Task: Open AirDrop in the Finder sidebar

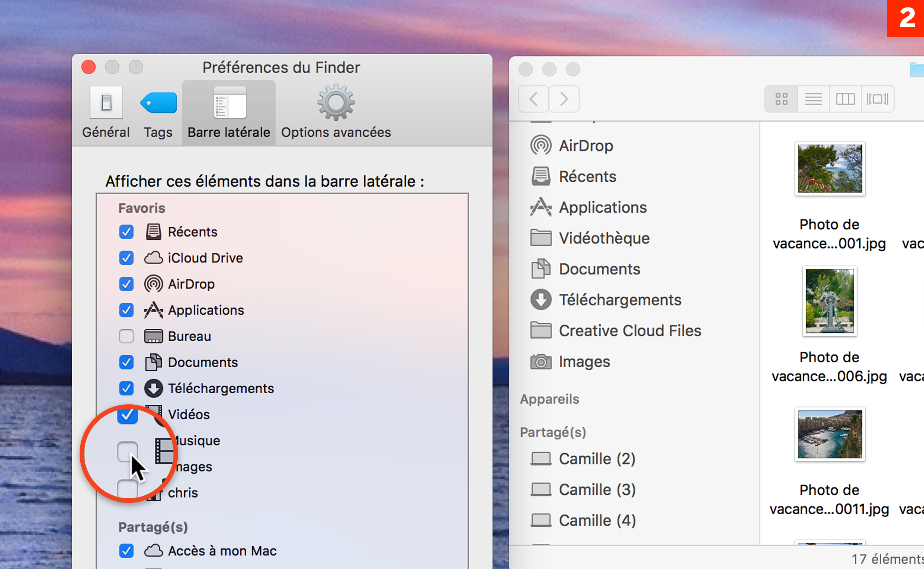Action: tap(586, 146)
